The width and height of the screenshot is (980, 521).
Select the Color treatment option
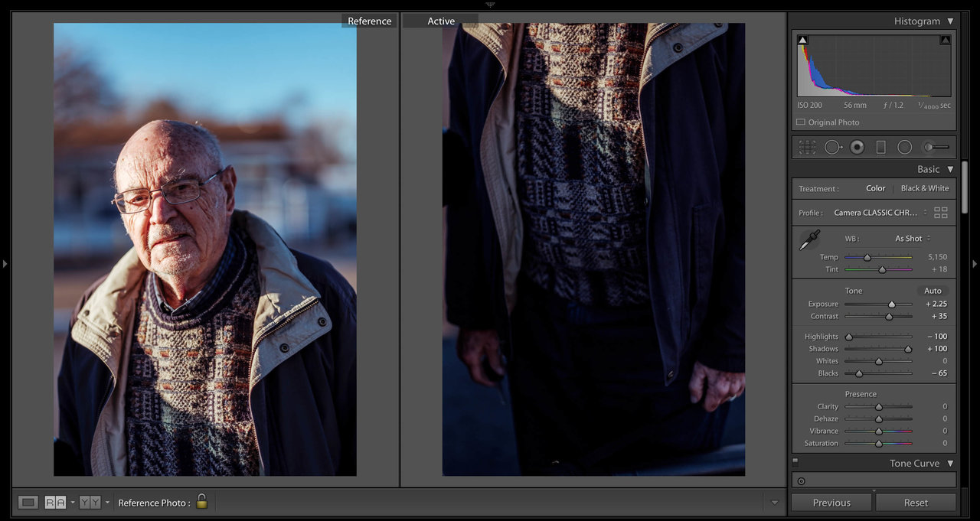875,188
